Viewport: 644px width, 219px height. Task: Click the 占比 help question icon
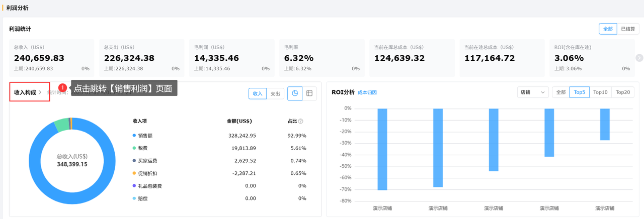pyautogui.click(x=301, y=121)
